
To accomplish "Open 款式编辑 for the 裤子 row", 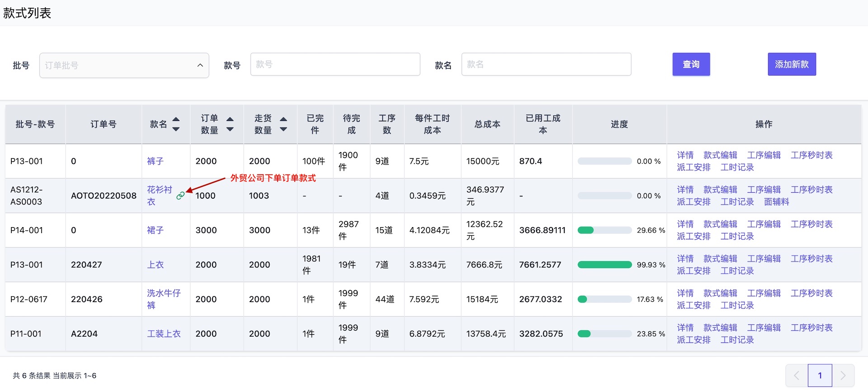I will tap(720, 155).
